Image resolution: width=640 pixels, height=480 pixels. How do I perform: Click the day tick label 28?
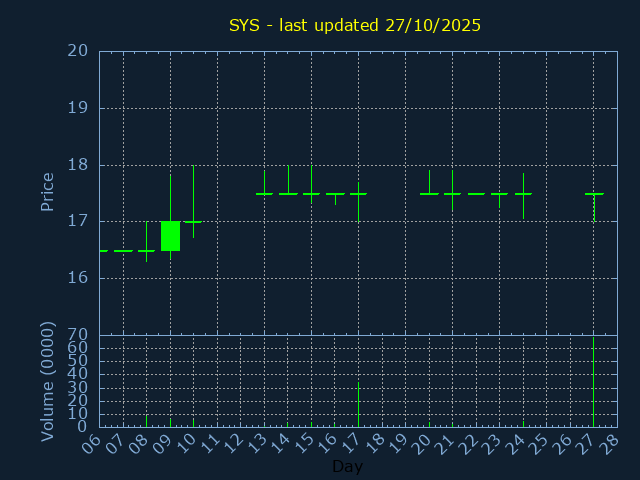(611, 443)
